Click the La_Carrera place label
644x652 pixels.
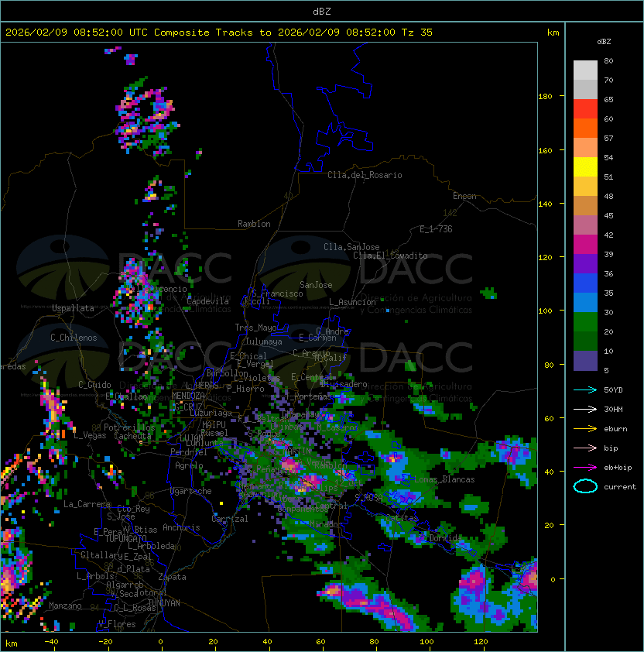click(87, 504)
